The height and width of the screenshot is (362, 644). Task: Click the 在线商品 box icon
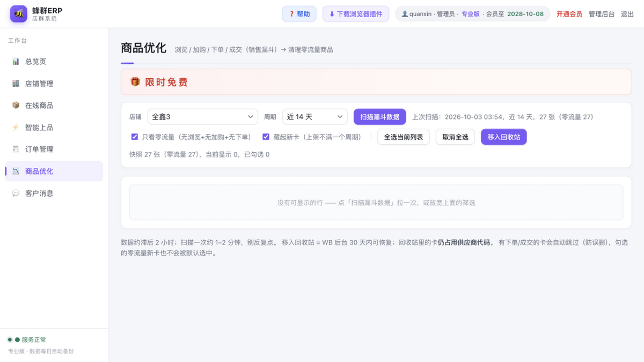pos(16,106)
